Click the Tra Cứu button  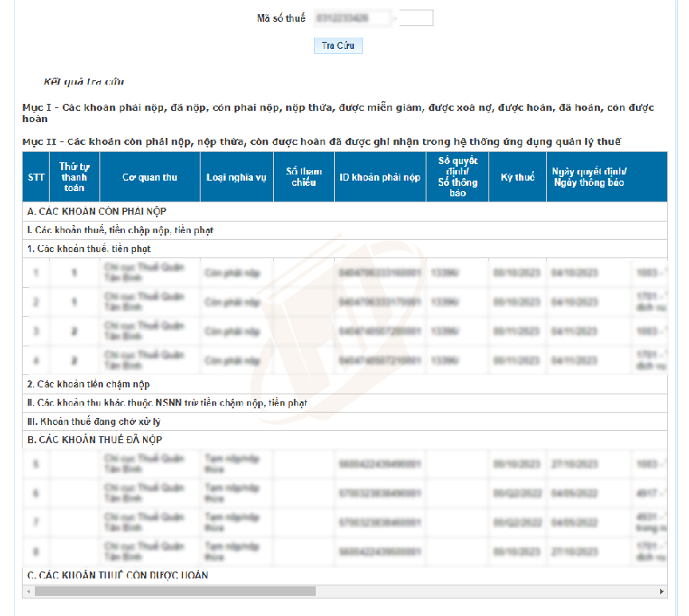[x=338, y=45]
